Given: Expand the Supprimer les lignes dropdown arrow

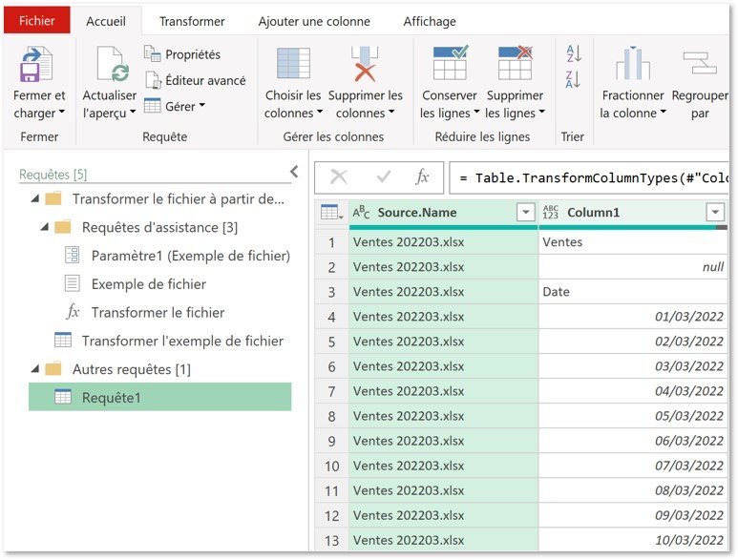Looking at the screenshot, I should (x=541, y=113).
